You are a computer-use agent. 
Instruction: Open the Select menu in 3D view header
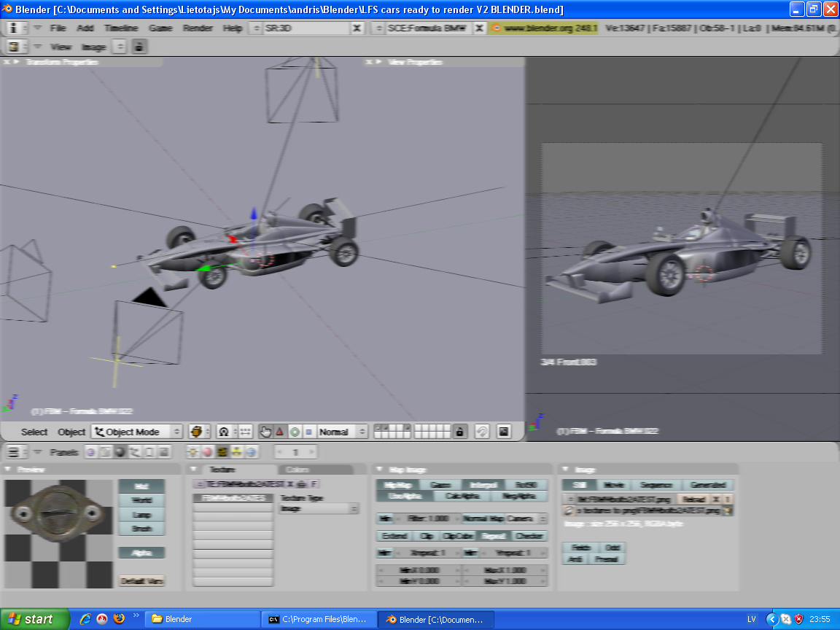pos(34,432)
